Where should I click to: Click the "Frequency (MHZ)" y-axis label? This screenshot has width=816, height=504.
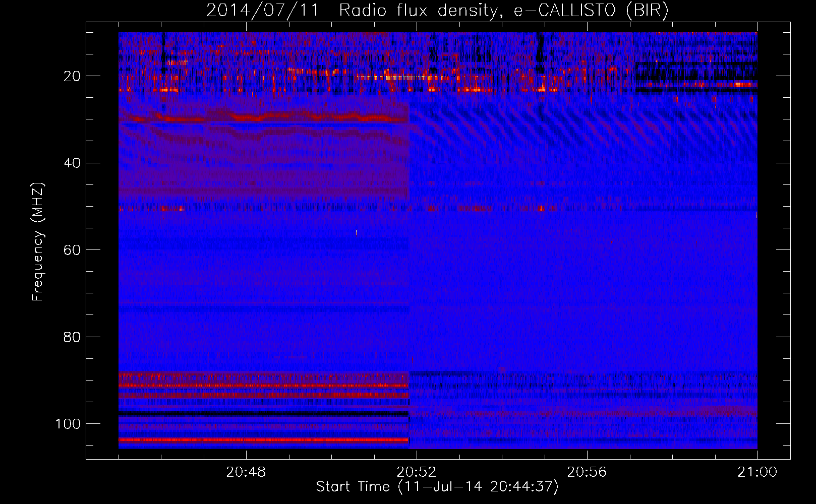pos(38,242)
